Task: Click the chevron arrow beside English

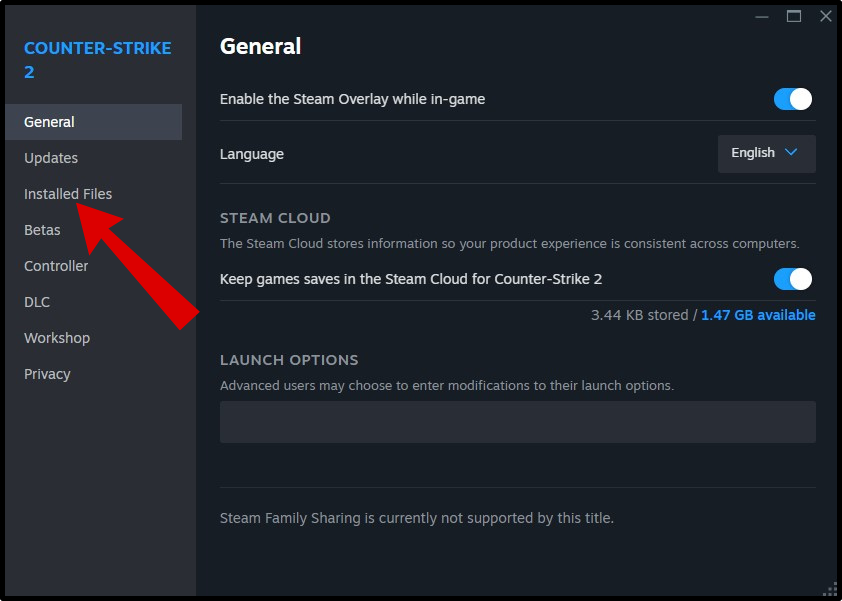Action: pos(791,153)
